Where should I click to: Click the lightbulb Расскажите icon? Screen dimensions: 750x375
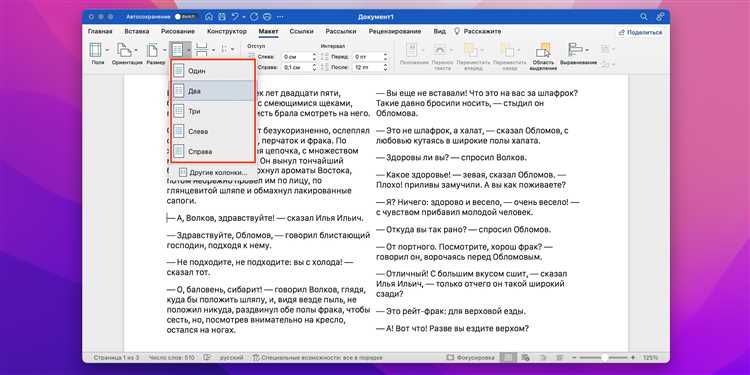click(456, 31)
